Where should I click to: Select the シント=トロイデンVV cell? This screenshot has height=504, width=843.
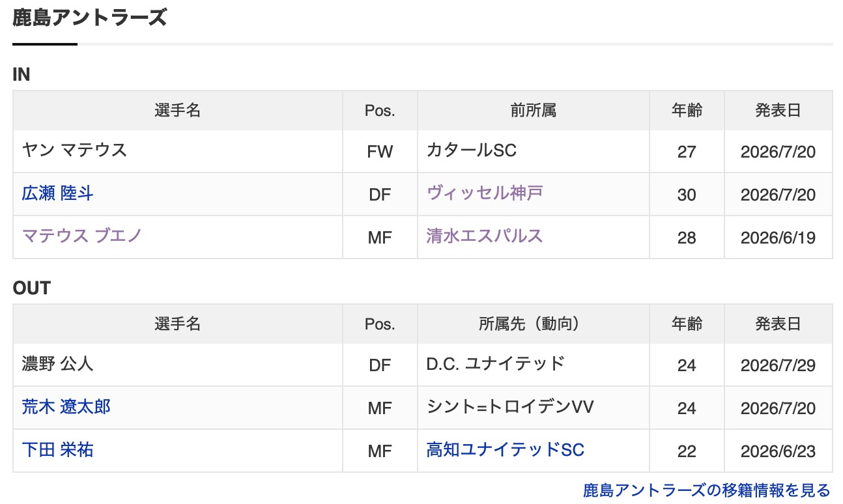pos(534,408)
